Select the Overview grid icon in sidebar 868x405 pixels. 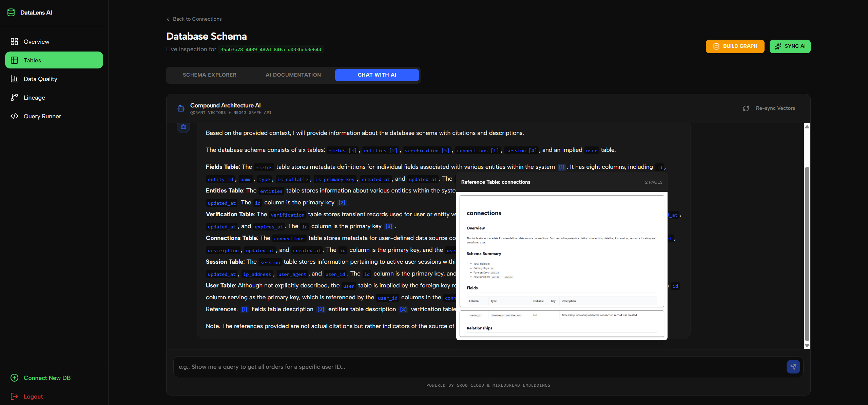[14, 41]
